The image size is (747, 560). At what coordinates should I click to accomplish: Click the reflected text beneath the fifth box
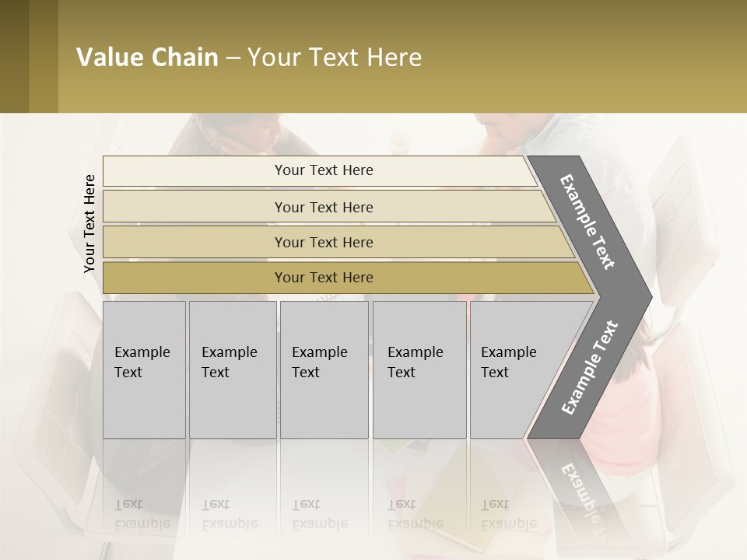[x=509, y=514]
